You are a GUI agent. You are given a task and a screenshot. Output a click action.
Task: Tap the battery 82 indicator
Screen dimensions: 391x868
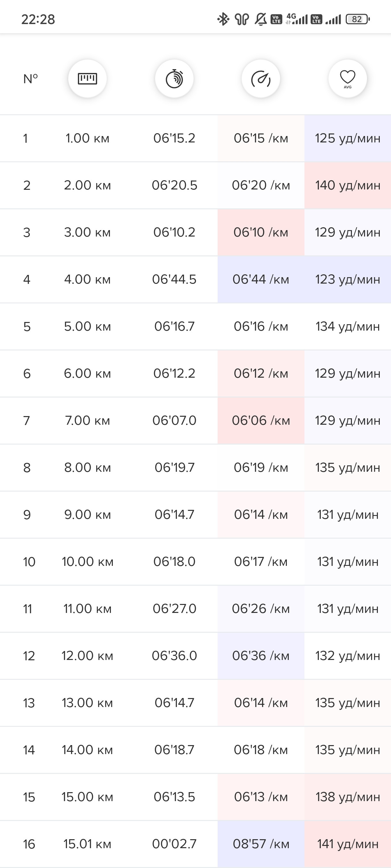click(358, 19)
